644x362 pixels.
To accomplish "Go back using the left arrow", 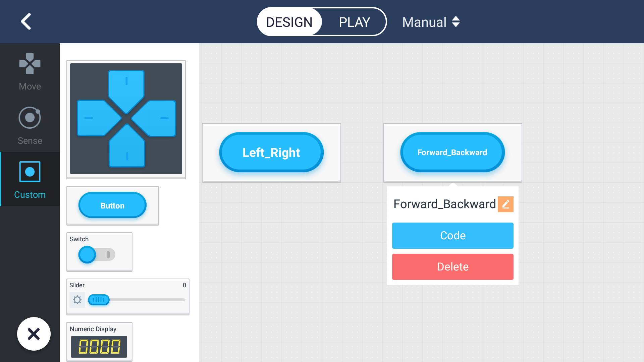I will point(26,22).
